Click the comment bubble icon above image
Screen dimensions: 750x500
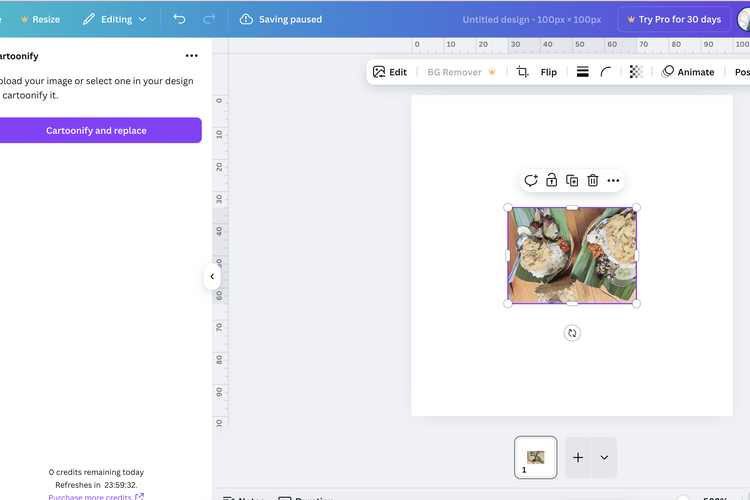point(531,180)
